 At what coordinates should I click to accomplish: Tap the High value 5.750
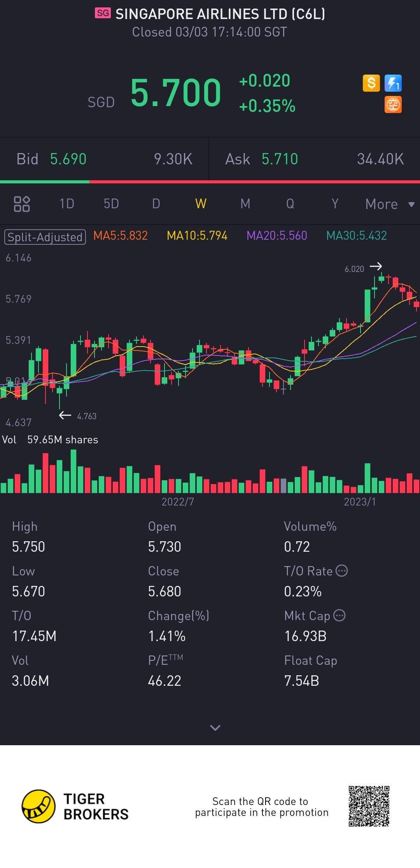click(x=28, y=547)
